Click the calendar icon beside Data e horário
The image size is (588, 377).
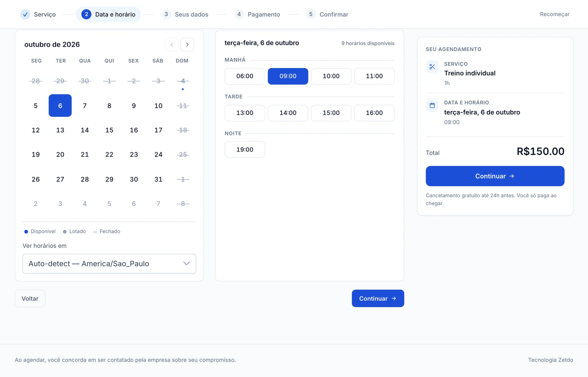432,106
